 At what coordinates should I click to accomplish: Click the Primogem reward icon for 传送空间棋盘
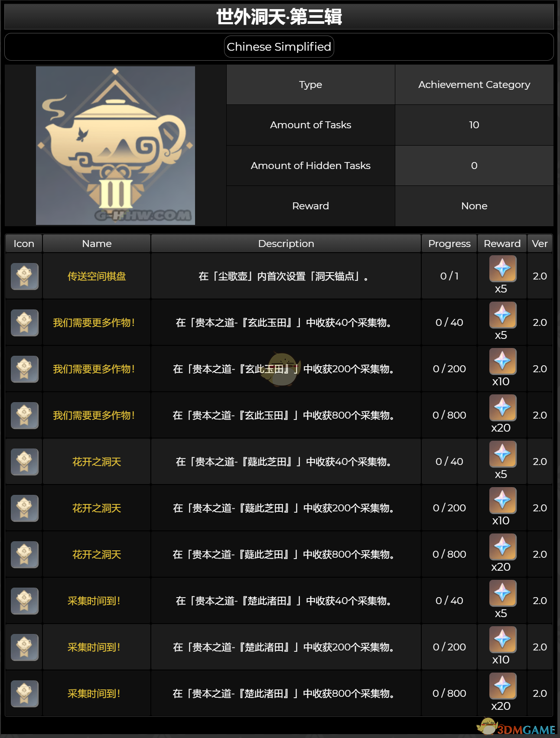(x=503, y=269)
